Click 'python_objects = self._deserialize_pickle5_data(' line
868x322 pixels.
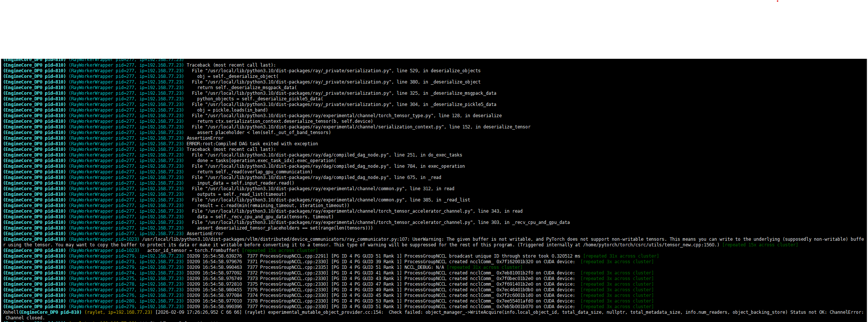point(260,99)
